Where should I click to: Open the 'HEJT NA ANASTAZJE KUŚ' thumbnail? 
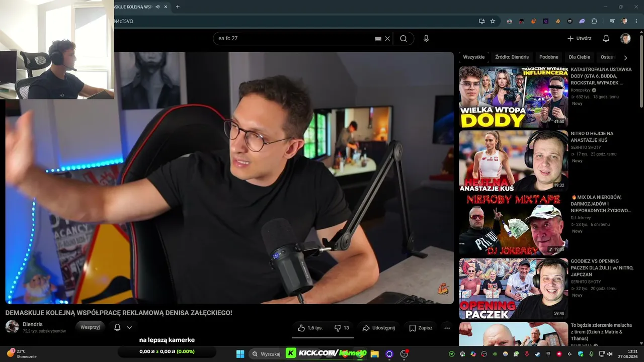tap(514, 161)
